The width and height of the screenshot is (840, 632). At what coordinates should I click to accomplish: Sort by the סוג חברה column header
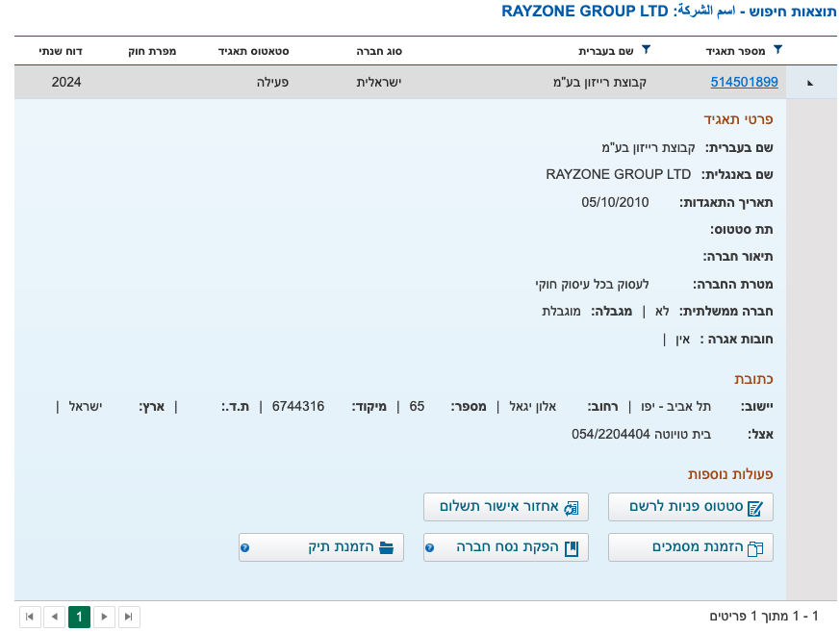[379, 50]
